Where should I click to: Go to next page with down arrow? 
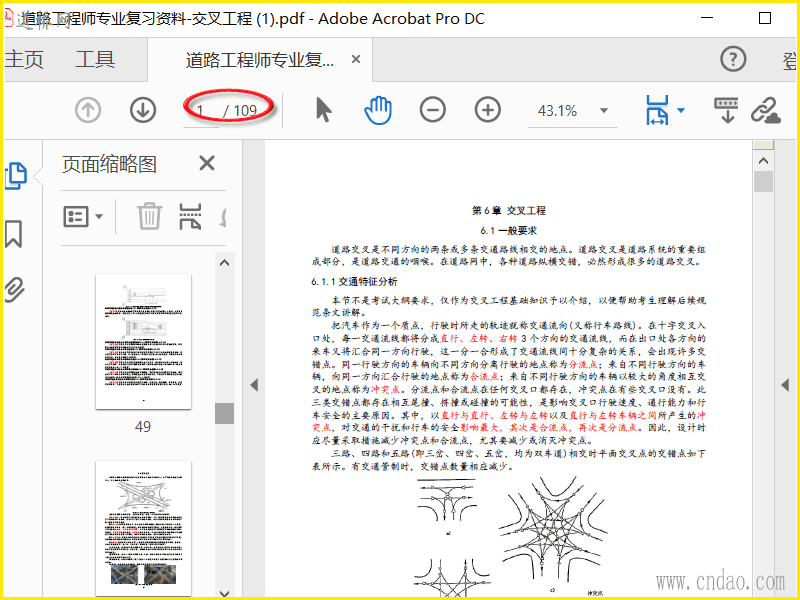[x=143, y=110]
